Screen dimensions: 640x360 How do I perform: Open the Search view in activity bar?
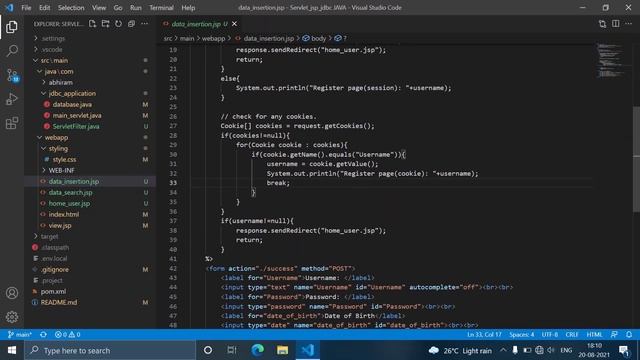click(12, 51)
